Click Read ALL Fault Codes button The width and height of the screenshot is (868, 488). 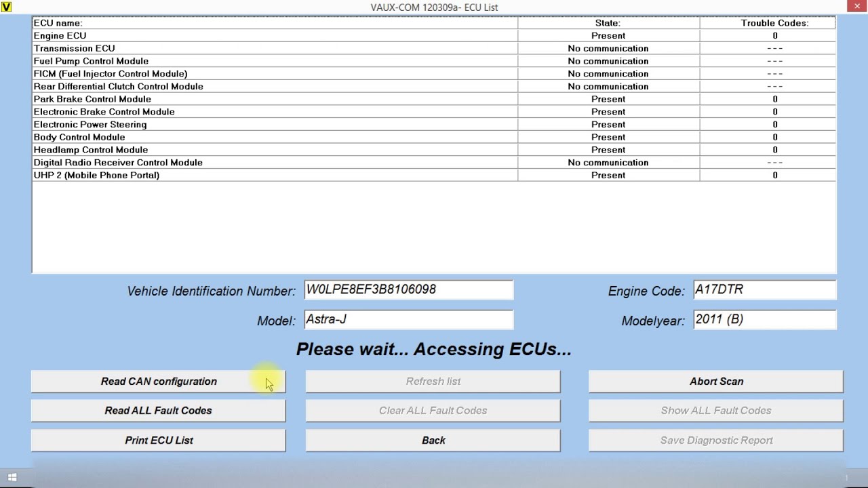tap(159, 411)
